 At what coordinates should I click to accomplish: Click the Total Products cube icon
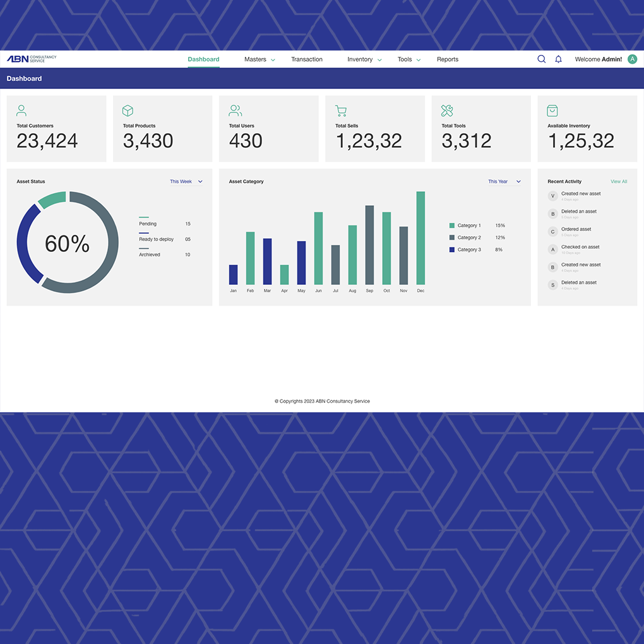tap(128, 110)
